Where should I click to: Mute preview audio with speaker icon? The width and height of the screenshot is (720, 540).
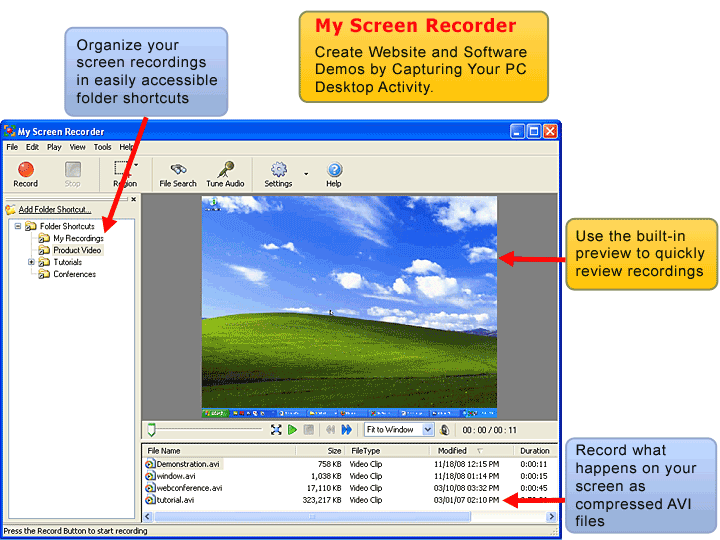click(444, 430)
